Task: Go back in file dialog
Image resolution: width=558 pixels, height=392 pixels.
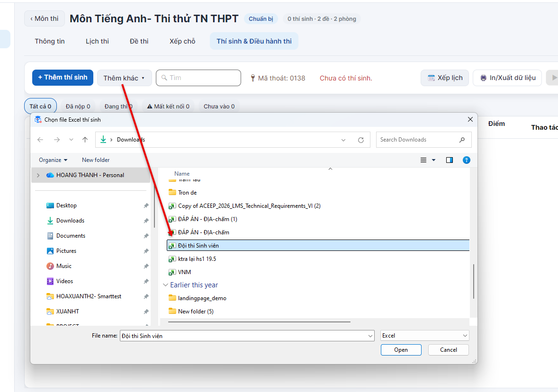Action: 40,140
